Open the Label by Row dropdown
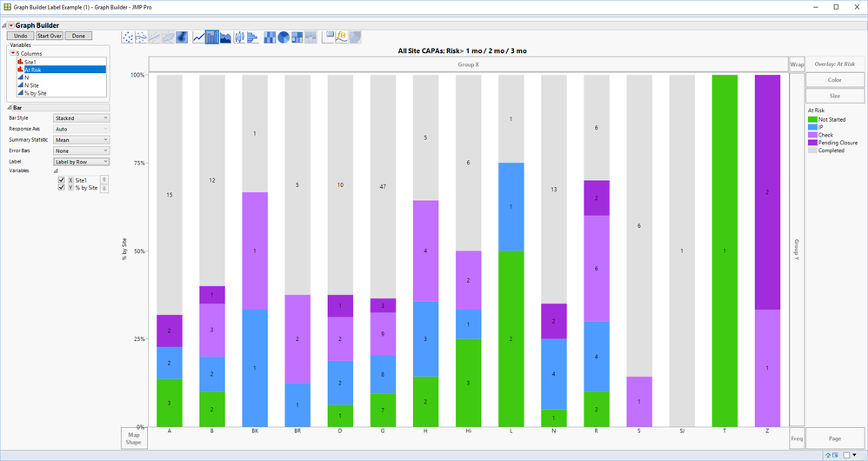This screenshot has width=868, height=461. tap(82, 162)
